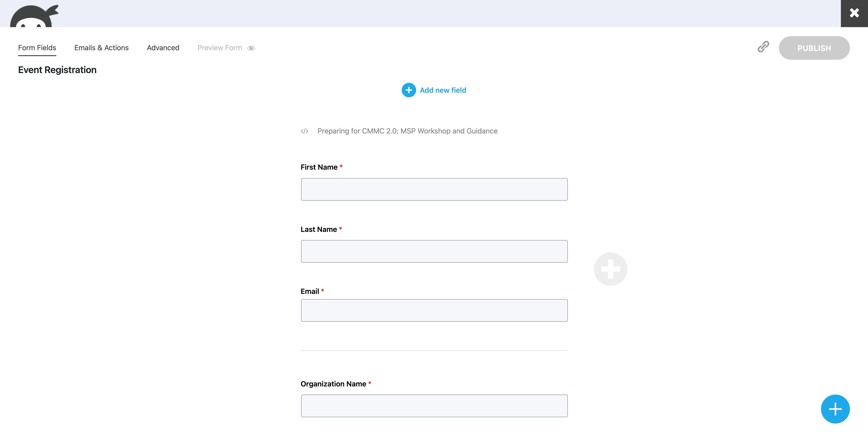Switch to the Form Fields tab
This screenshot has height=438, width=868.
click(37, 48)
